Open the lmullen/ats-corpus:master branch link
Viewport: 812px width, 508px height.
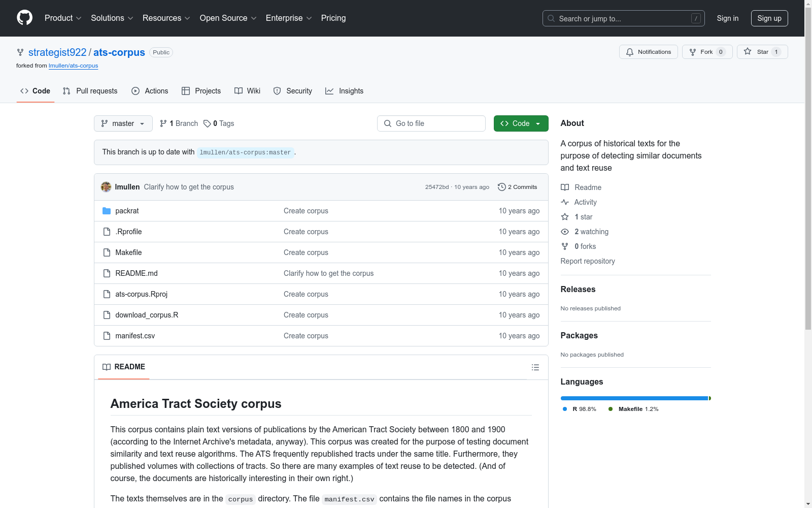246,152
